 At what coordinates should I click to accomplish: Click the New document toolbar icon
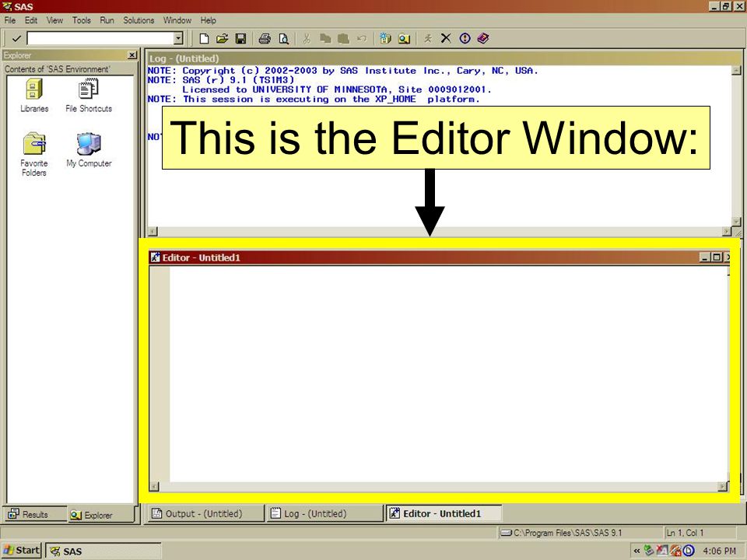point(204,39)
